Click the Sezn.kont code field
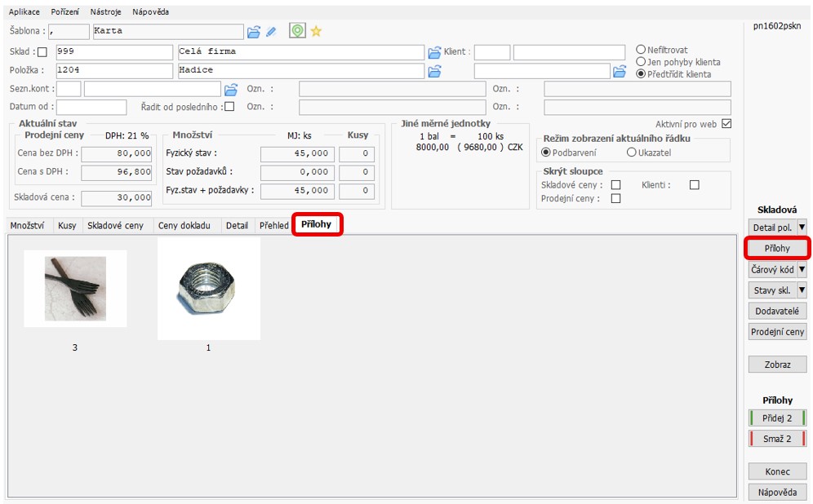813x504 pixels. [69, 89]
